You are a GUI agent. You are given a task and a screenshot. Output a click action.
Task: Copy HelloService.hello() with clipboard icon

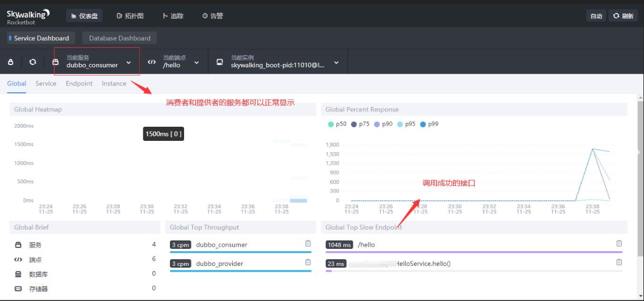[619, 263]
